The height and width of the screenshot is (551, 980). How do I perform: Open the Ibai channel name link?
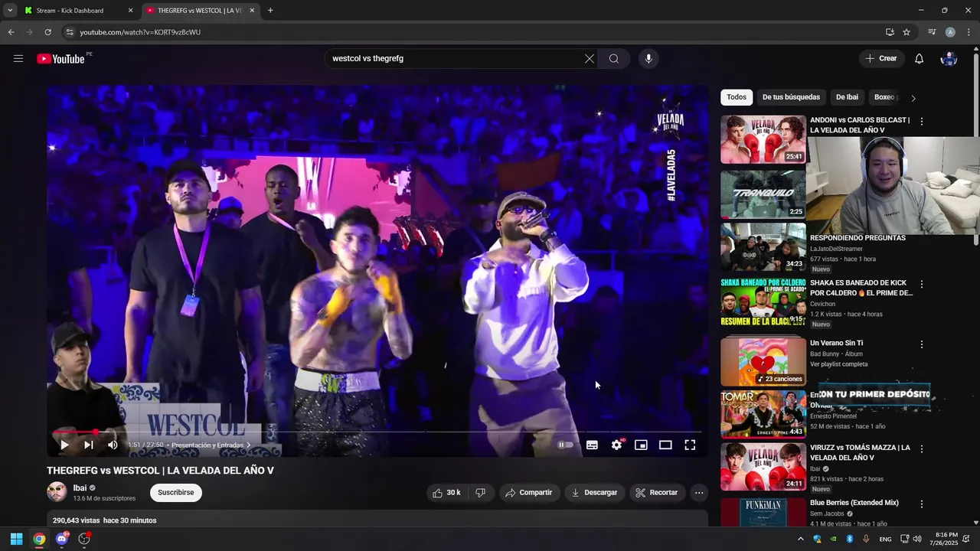[x=80, y=488]
